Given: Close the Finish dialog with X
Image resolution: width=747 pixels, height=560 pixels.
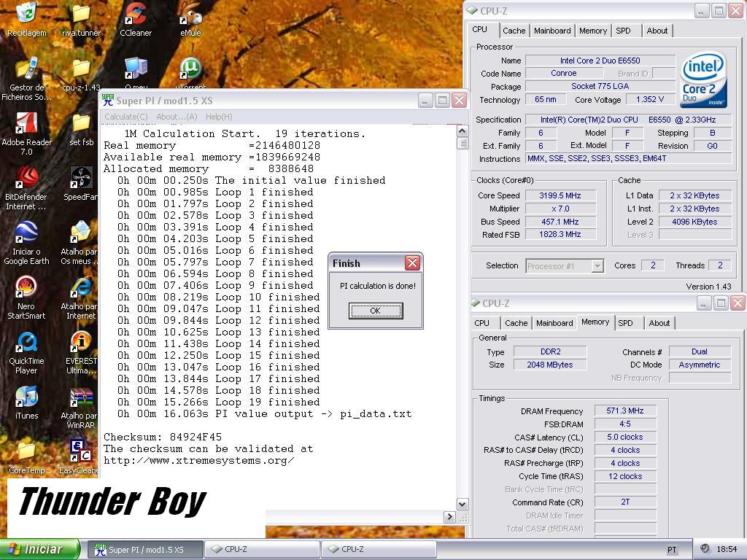Looking at the screenshot, I should tap(413, 262).
